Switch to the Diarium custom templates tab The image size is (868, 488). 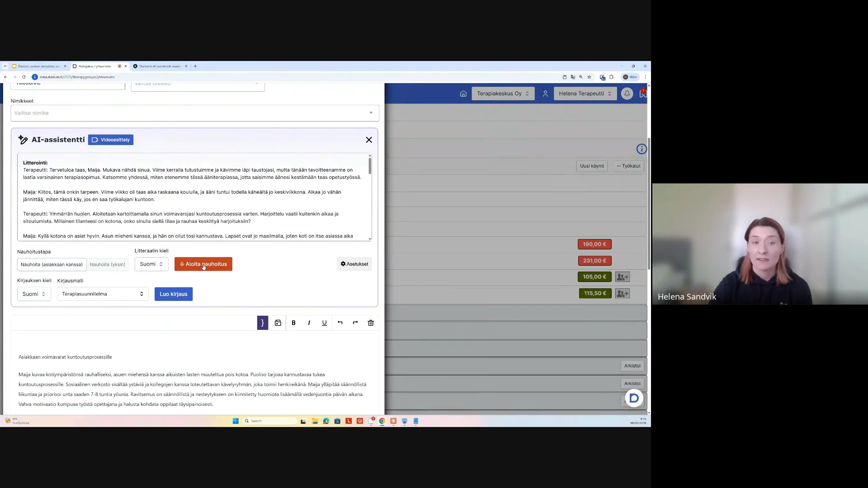click(x=39, y=66)
